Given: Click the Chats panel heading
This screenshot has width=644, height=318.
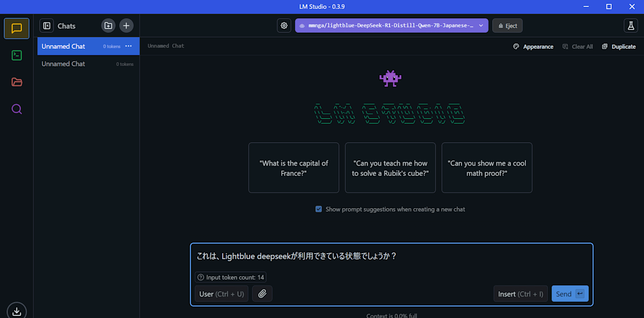Looking at the screenshot, I should (67, 26).
